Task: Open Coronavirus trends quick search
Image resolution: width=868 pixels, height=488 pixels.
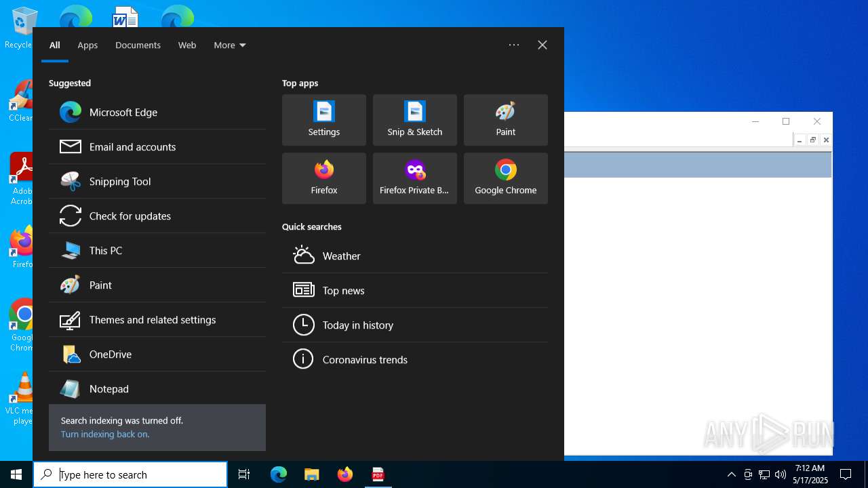Action: (415, 360)
